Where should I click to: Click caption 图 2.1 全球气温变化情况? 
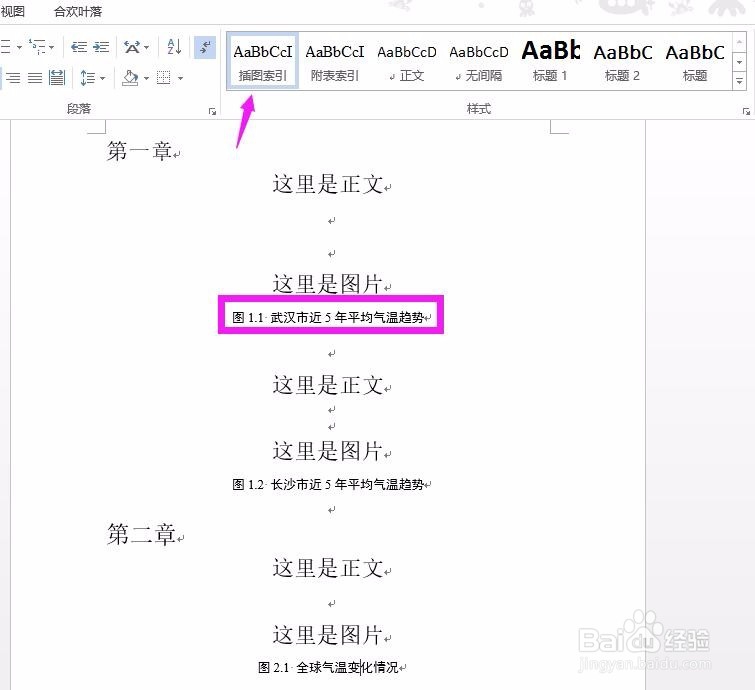tap(328, 667)
